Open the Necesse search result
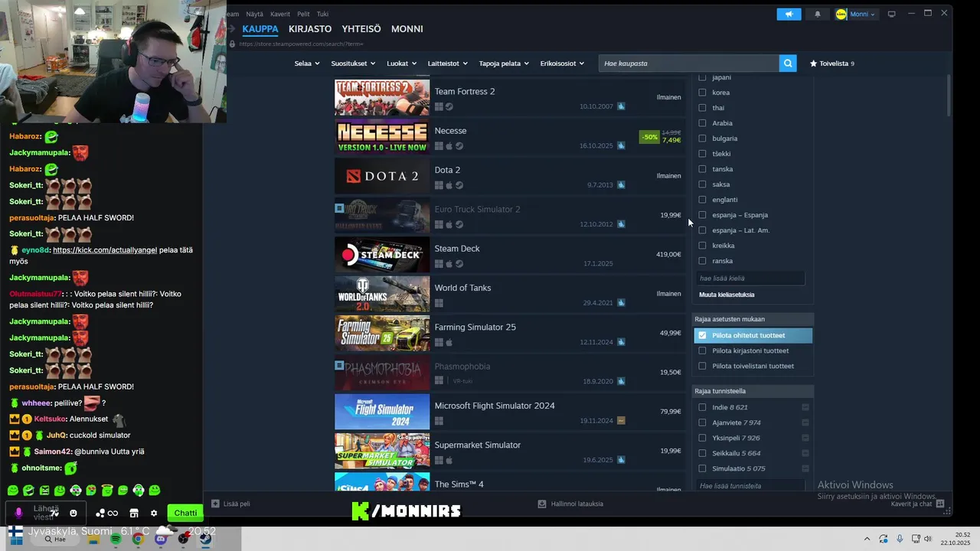Image resolution: width=980 pixels, height=551 pixels. 510,137
